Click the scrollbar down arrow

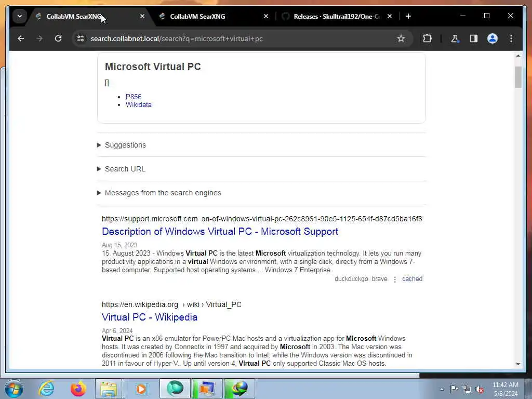coord(518,364)
